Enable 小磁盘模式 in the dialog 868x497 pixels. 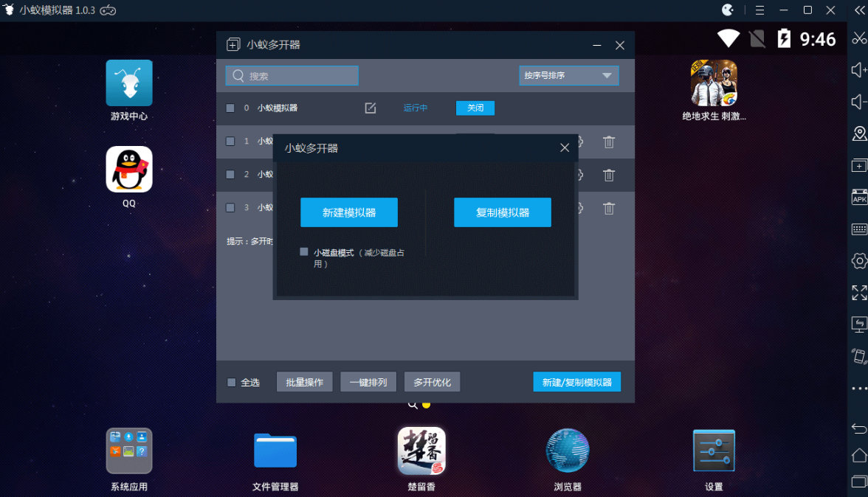(x=303, y=251)
